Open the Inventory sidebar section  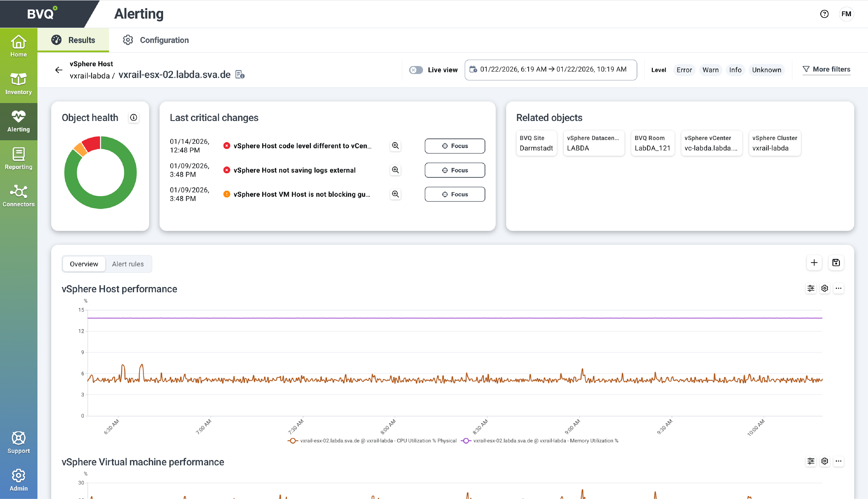(19, 84)
